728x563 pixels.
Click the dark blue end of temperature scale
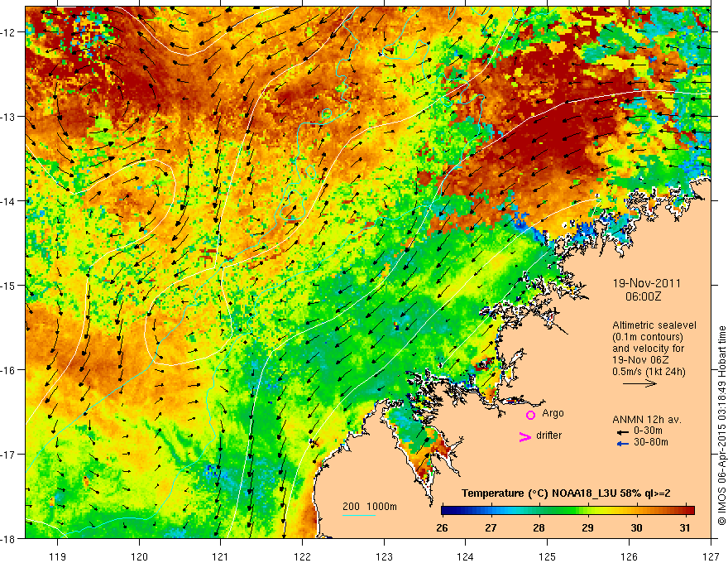446,511
